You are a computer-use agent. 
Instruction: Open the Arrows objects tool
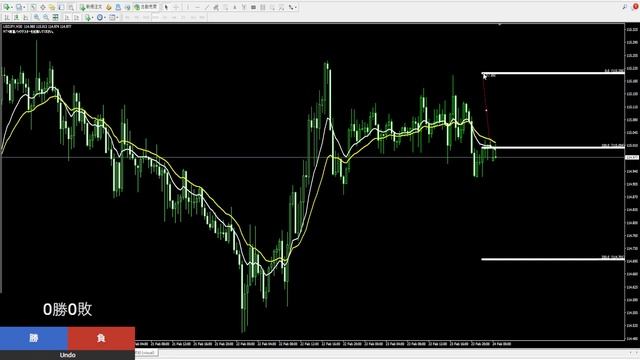pyautogui.click(x=291, y=7)
